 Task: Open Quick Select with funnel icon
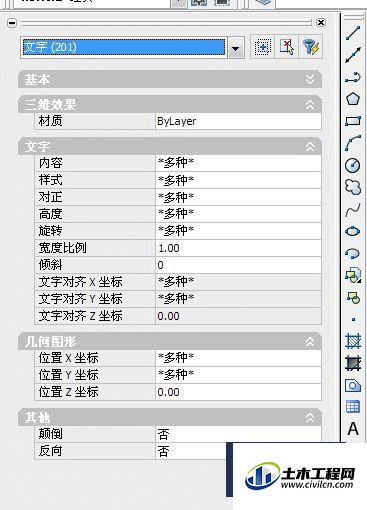(x=311, y=47)
